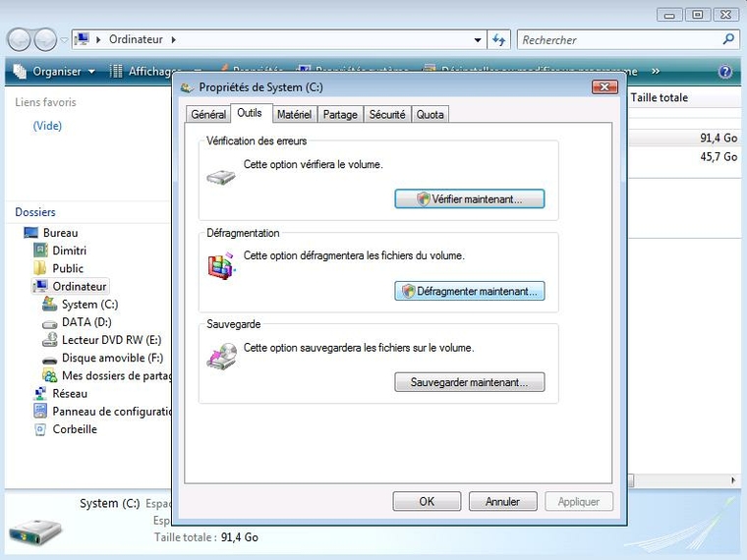The width and height of the screenshot is (747, 560).
Task: Click the Panneau de configuration icon
Action: tap(40, 411)
